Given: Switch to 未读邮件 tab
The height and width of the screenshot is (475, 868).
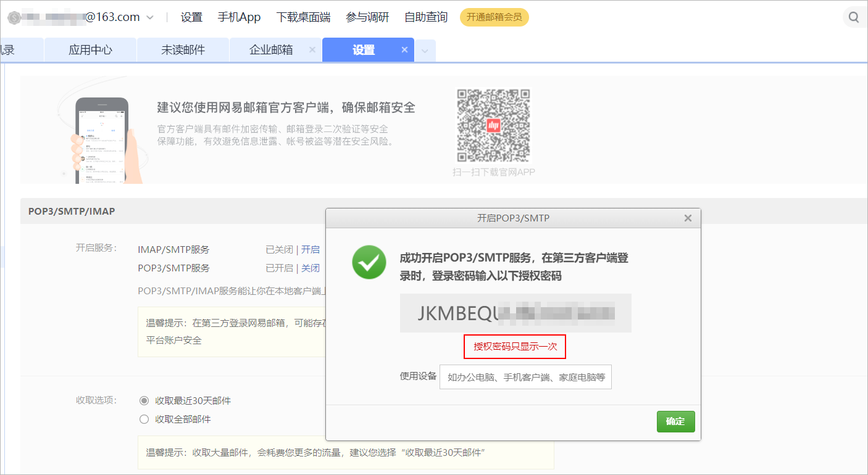Looking at the screenshot, I should tap(183, 50).
